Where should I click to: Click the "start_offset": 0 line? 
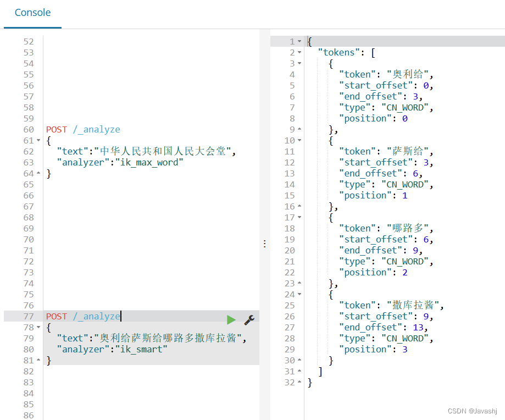(x=386, y=85)
